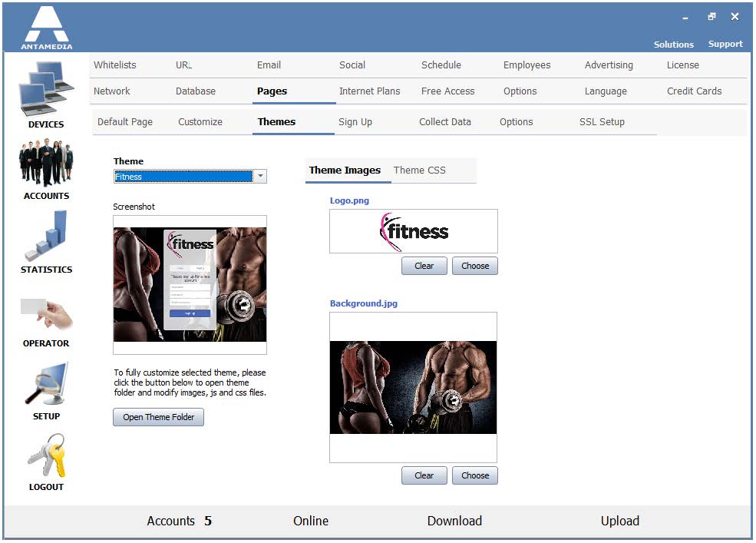This screenshot has width=756, height=543.
Task: Open the Employees tab
Action: tap(527, 65)
